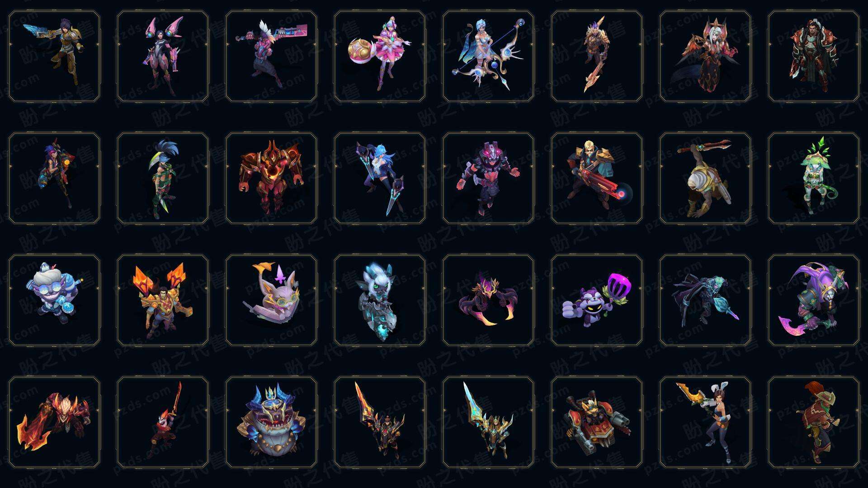Click the red mech tank with miniguns
This screenshot has width=868, height=488.
[x=597, y=422]
